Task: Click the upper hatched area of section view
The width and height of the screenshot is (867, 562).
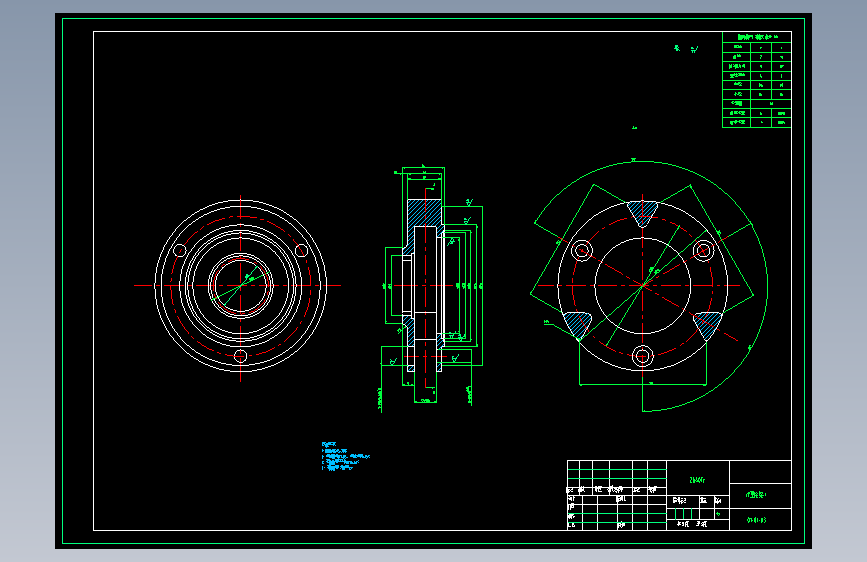Action: coord(424,213)
